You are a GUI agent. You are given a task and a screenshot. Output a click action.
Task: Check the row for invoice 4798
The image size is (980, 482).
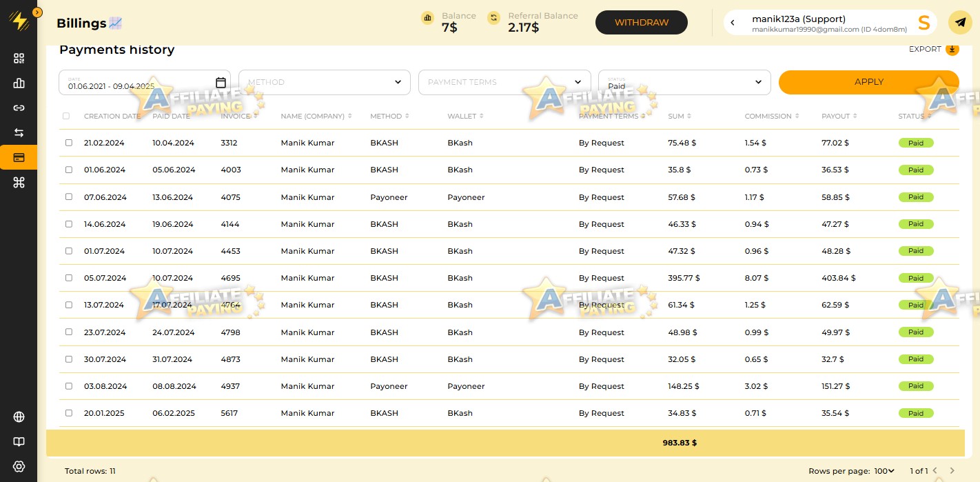pyautogui.click(x=68, y=332)
